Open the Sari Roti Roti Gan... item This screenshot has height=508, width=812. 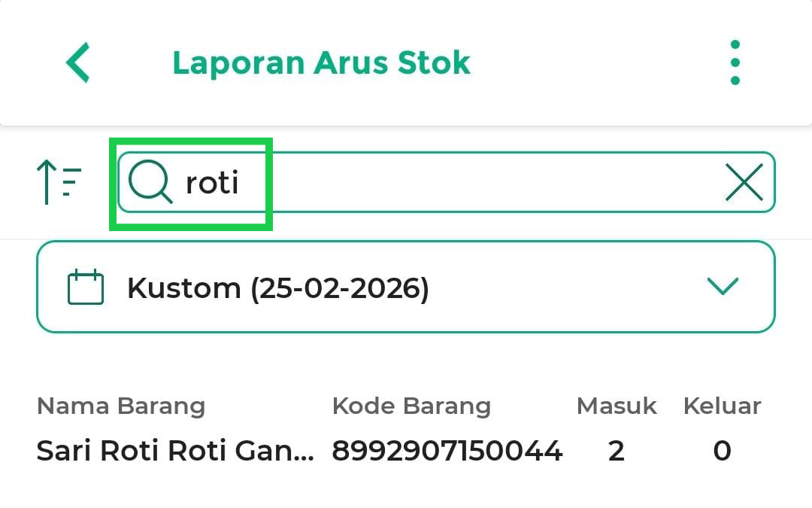(x=175, y=451)
